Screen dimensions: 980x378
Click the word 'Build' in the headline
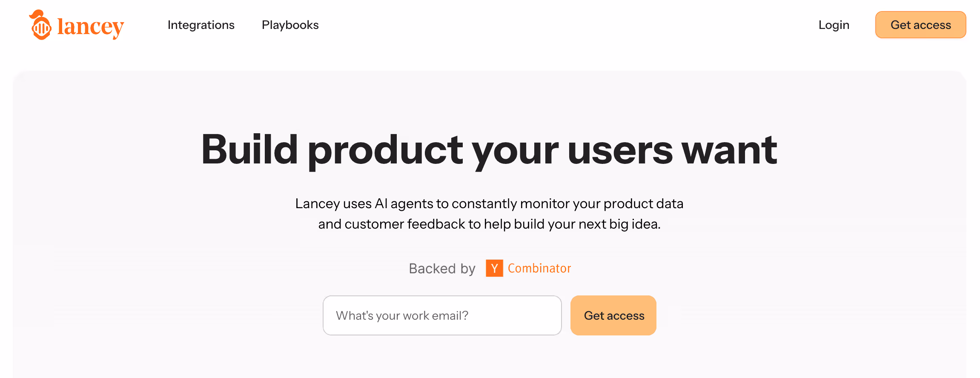pyautogui.click(x=249, y=150)
